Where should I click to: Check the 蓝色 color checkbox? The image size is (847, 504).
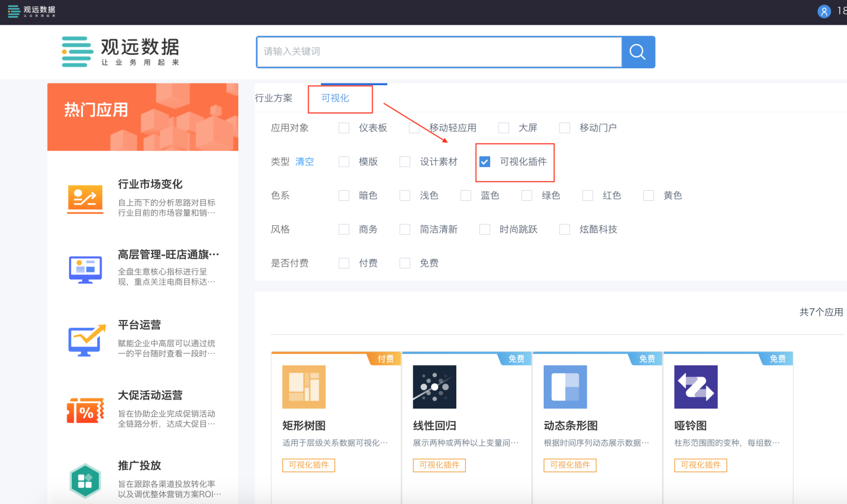(x=466, y=196)
